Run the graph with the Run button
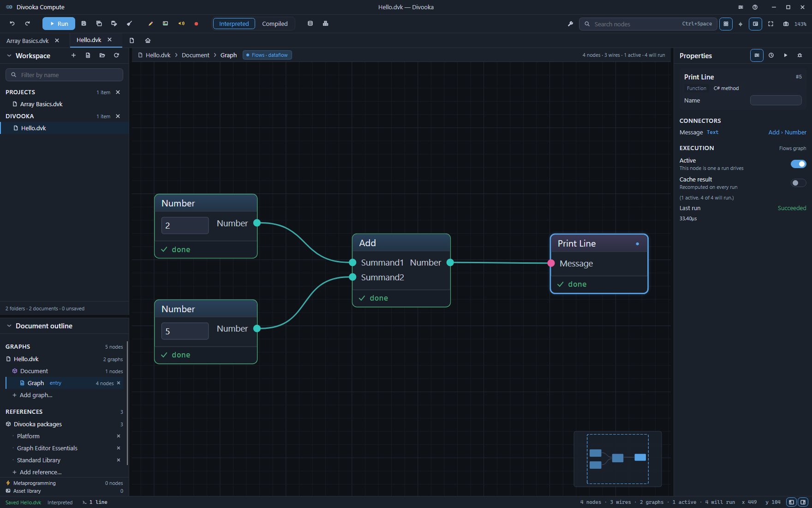 pyautogui.click(x=59, y=24)
